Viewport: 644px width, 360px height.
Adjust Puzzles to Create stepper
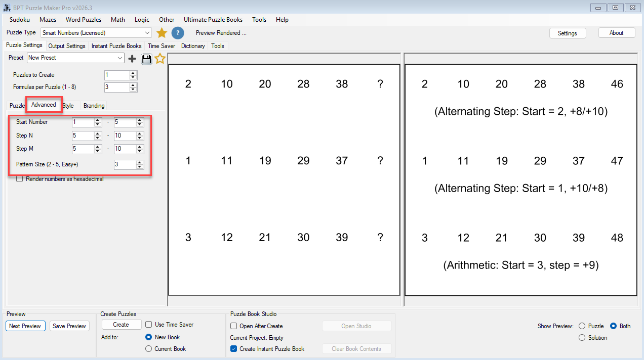[133, 75]
